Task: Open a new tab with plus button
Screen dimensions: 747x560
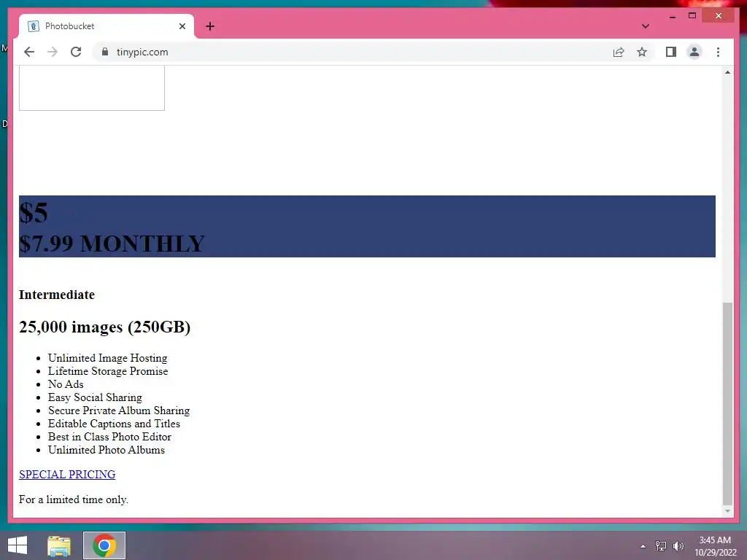Action: pos(210,26)
